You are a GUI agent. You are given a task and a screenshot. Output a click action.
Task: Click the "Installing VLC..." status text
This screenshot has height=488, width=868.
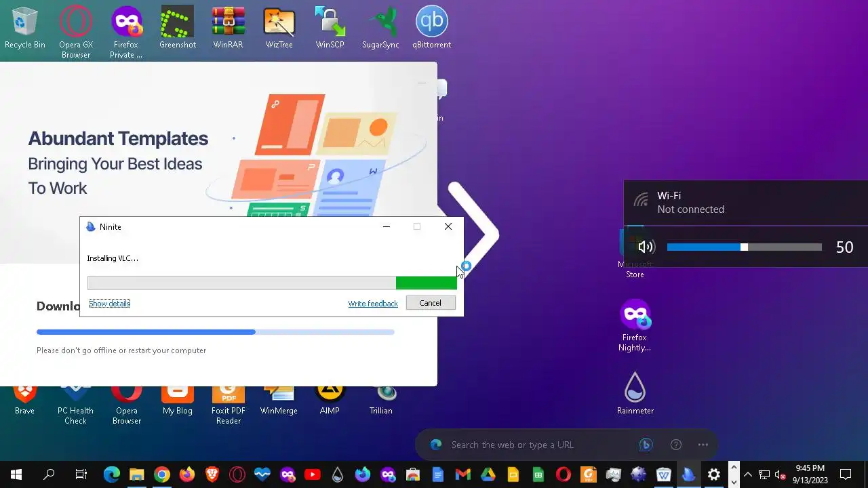tap(113, 258)
